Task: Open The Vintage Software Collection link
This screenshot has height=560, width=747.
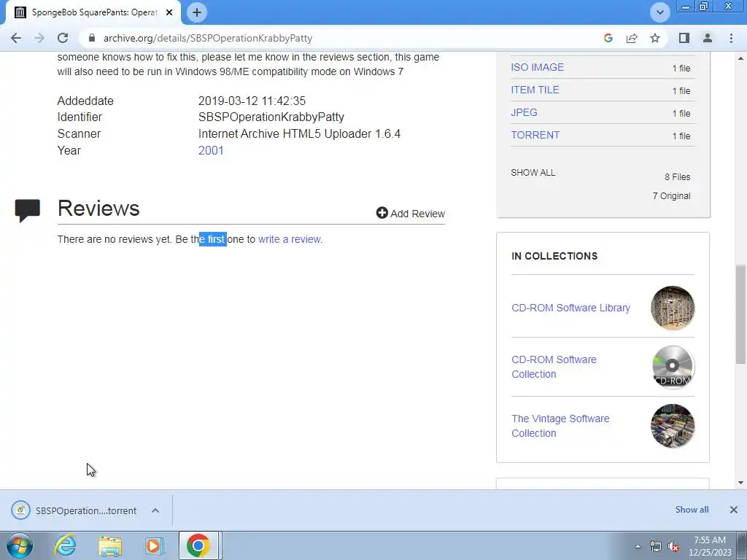Action: click(x=560, y=426)
